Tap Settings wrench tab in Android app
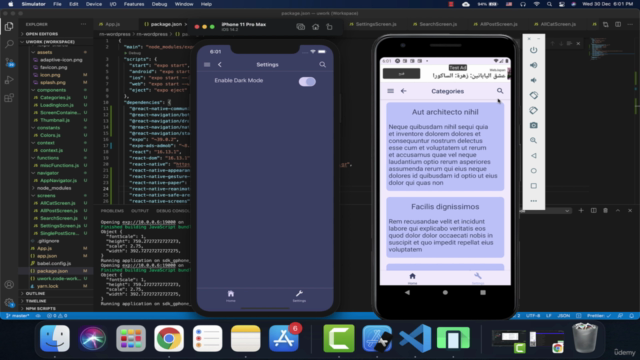Image resolution: width=640 pixels, height=360 pixels. click(x=478, y=278)
